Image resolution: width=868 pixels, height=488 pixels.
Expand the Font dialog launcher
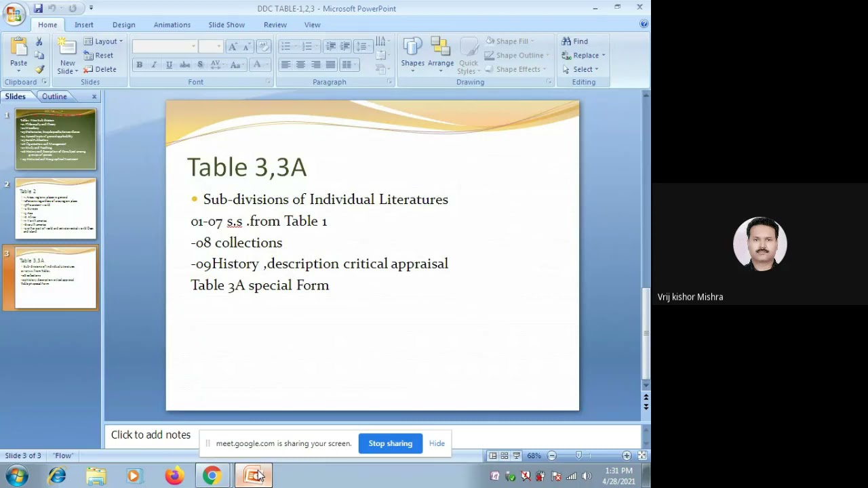[x=268, y=82]
